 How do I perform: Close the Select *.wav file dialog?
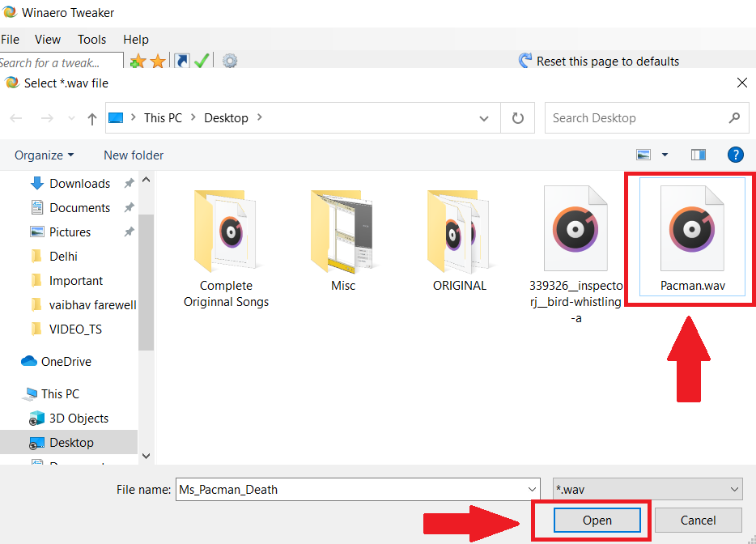point(742,83)
